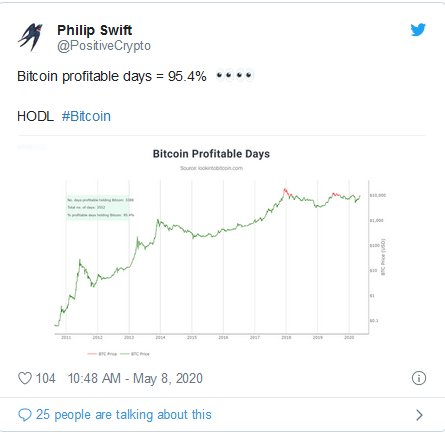Visit the @PositiveCrypto handle
This screenshot has width=445, height=440.
click(104, 46)
